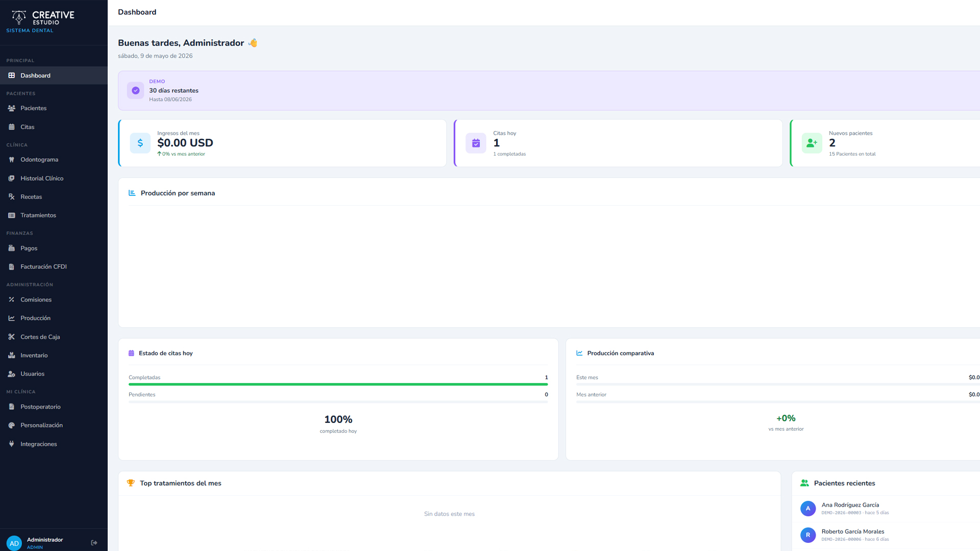
Task: Click the Producción chart icon in sidebar
Action: pos(11,318)
